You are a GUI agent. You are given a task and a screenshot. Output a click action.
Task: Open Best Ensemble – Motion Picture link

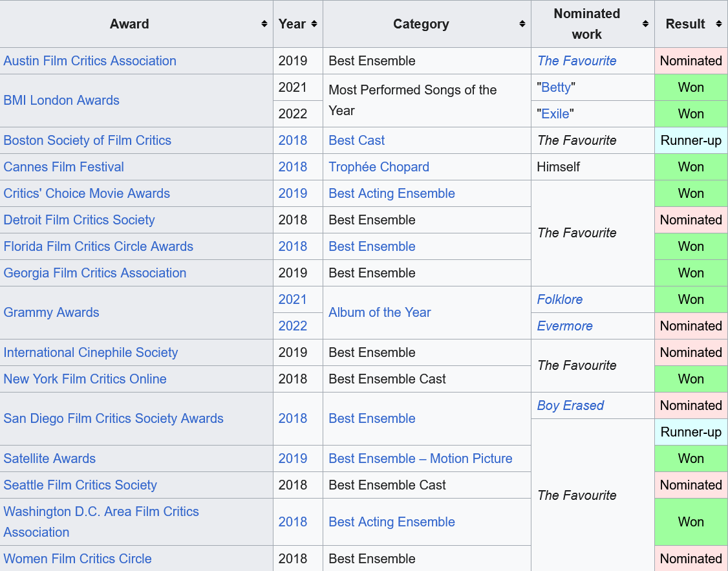click(420, 458)
